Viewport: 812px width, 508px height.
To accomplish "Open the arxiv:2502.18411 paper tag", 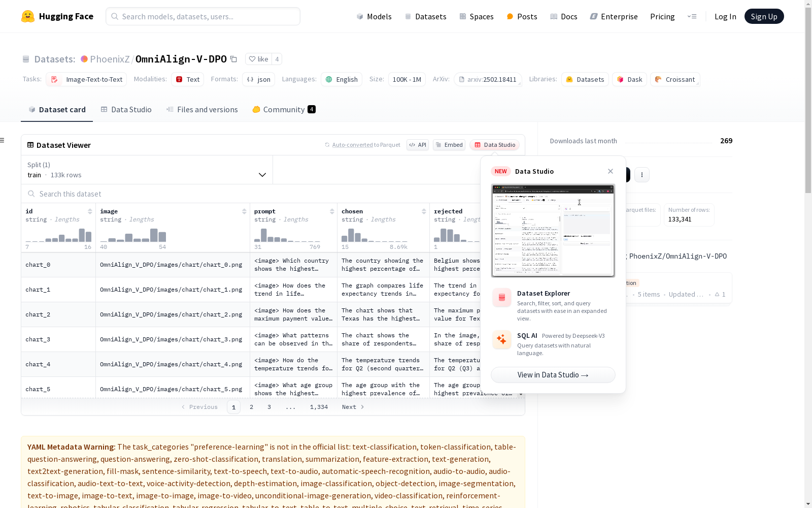I will coord(488,79).
